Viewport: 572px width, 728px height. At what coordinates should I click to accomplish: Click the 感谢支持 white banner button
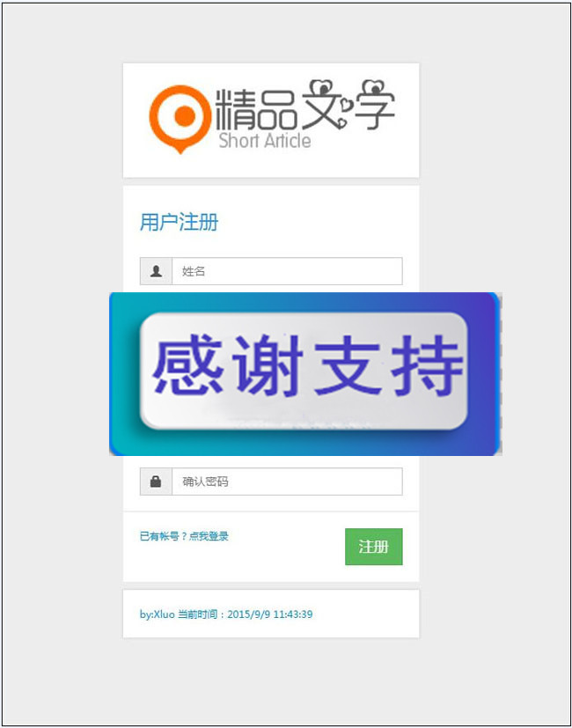304,371
